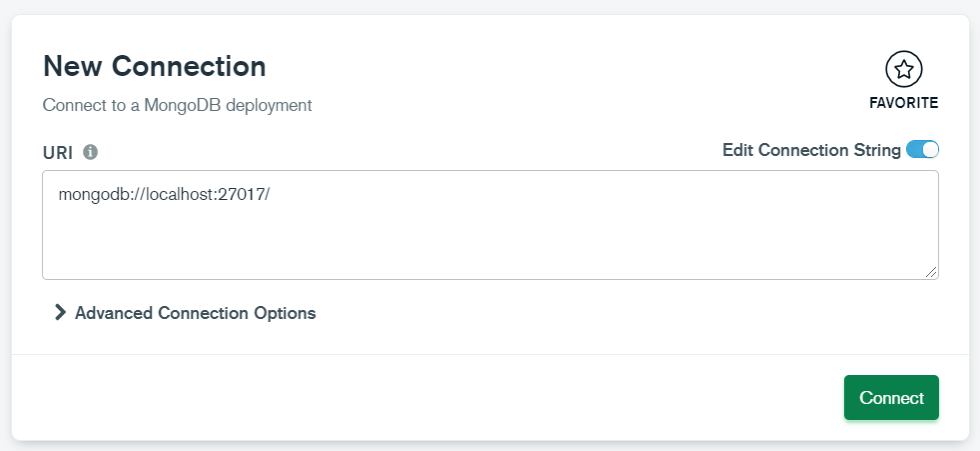Click the chevron arrow before Advanced Connection Options
The width and height of the screenshot is (980, 451).
[60, 312]
